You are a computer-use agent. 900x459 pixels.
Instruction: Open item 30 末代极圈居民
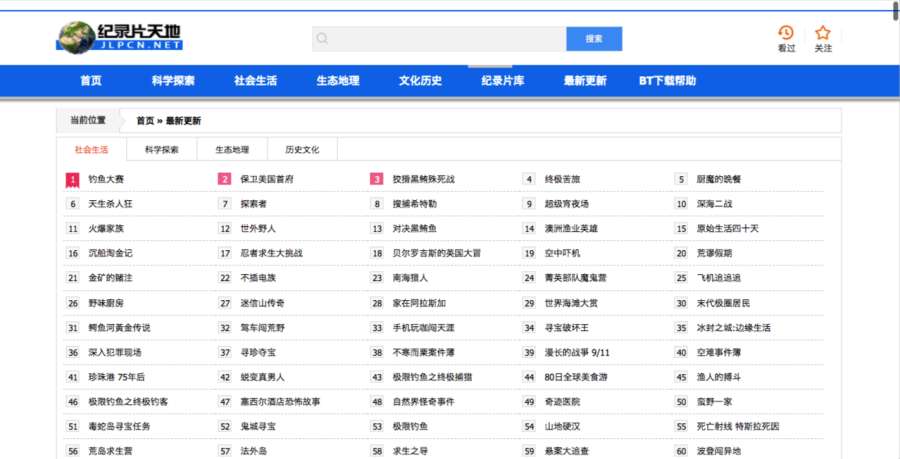tap(724, 303)
